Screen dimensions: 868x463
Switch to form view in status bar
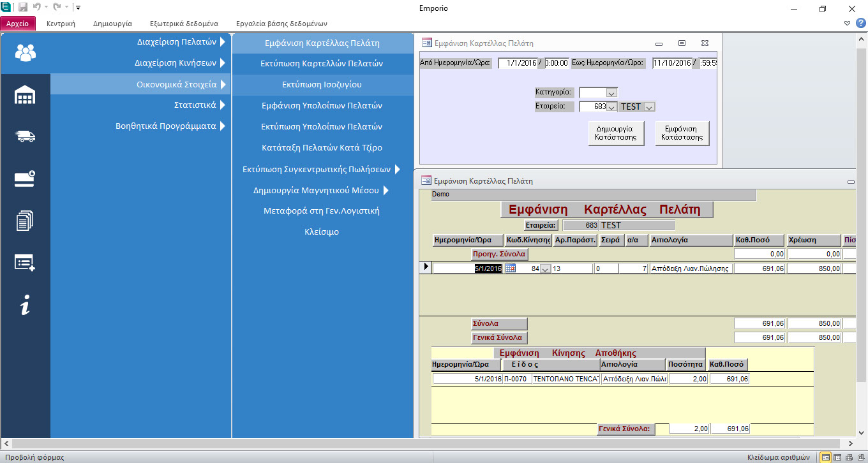pos(826,457)
